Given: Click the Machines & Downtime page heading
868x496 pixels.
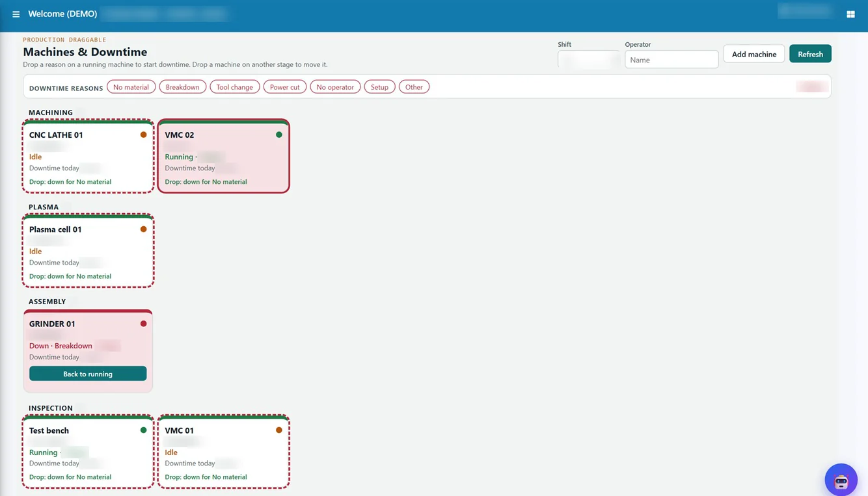Looking at the screenshot, I should pyautogui.click(x=85, y=52).
